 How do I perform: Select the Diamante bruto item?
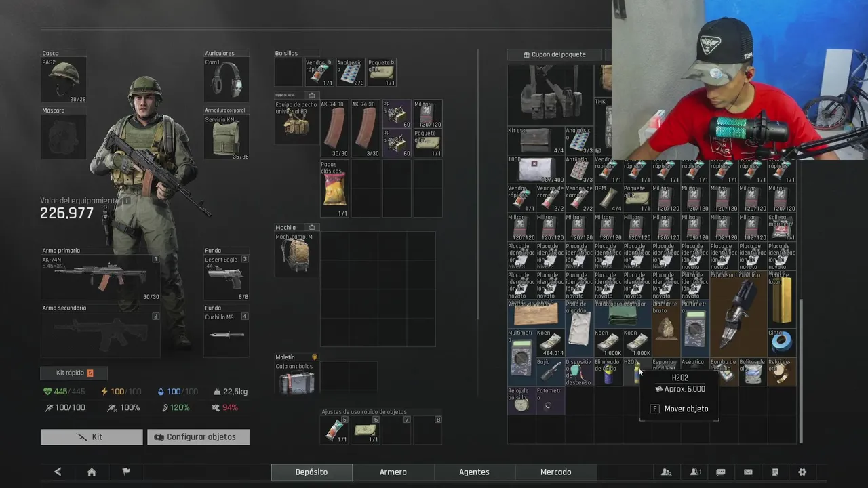(666, 328)
